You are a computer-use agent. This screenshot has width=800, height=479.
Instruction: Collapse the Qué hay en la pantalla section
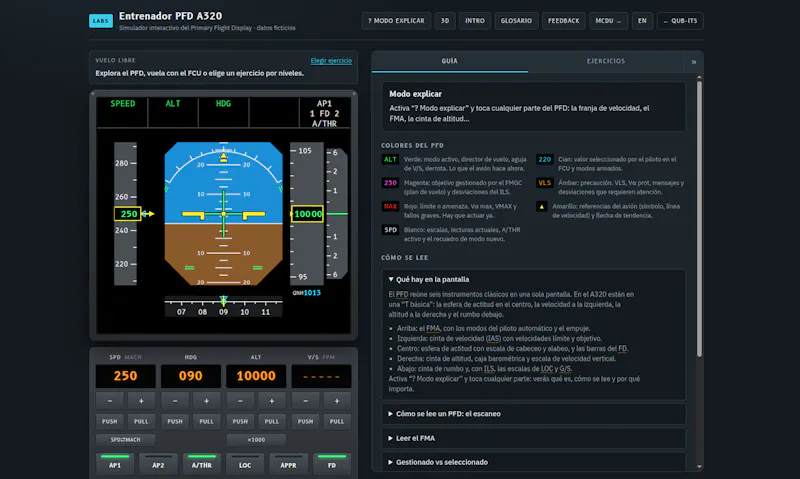coord(534,280)
